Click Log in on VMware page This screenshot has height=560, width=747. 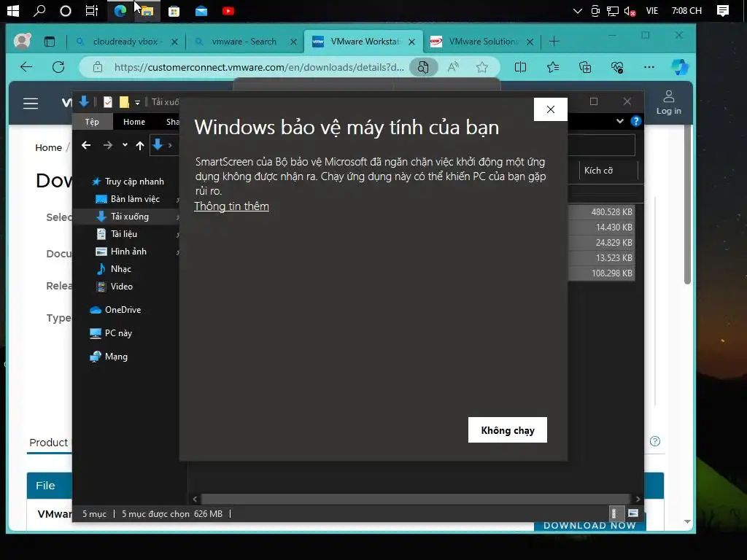click(668, 103)
